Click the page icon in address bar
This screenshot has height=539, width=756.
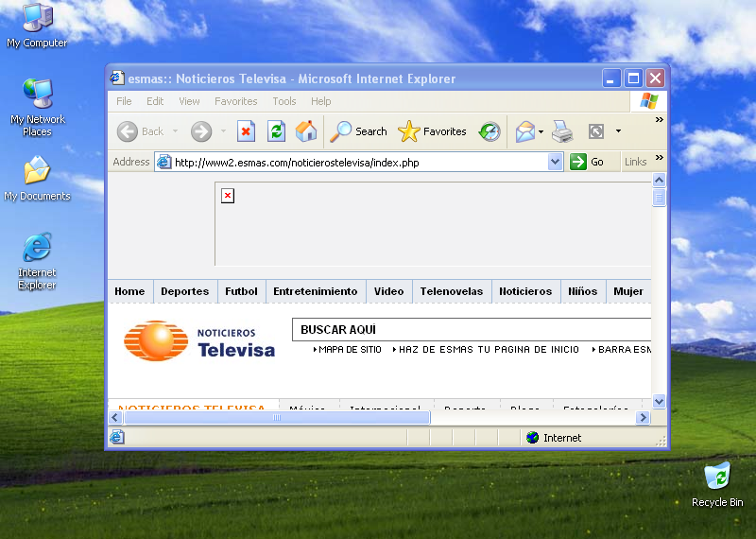163,162
